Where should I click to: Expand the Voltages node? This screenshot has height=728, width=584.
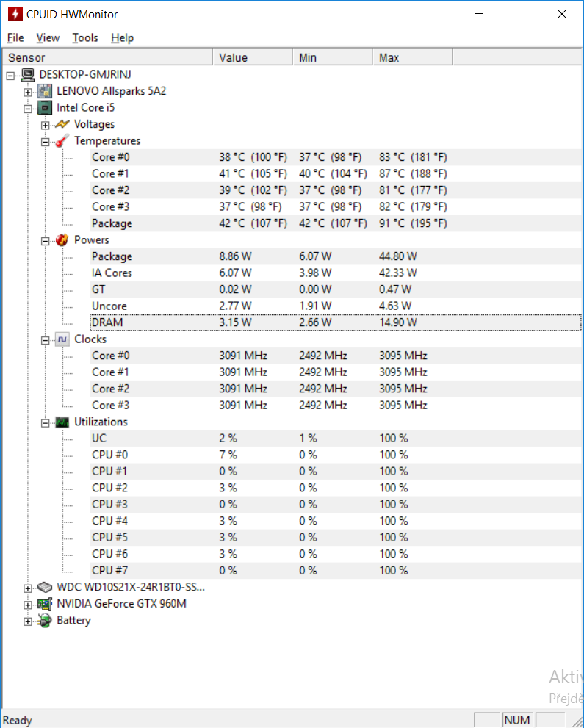click(46, 125)
